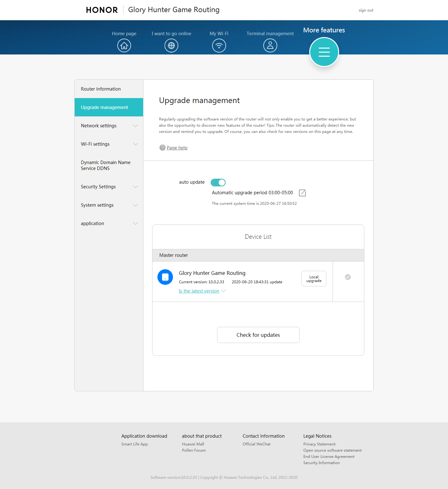
Task: Open the Security Information link
Action: [321, 463]
